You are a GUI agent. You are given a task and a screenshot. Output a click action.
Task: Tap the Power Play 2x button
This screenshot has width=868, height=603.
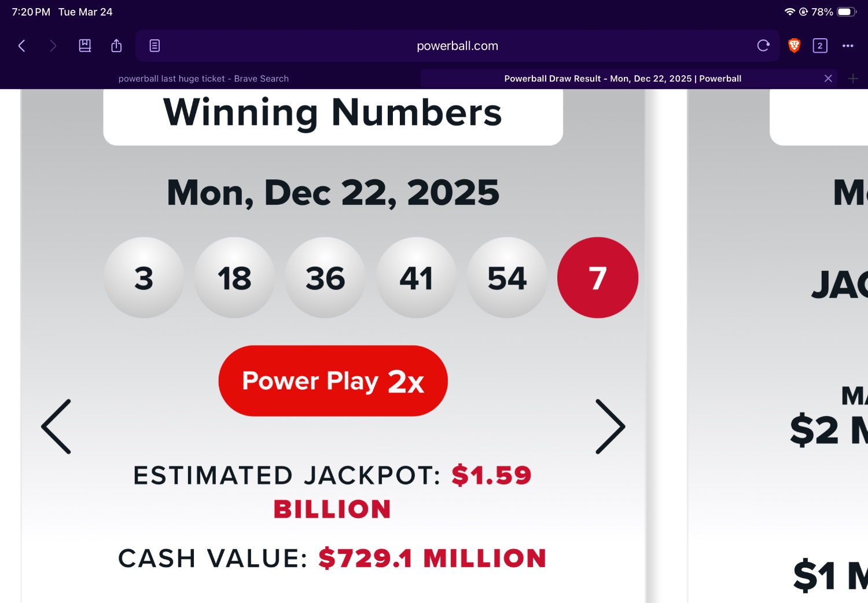pos(333,381)
